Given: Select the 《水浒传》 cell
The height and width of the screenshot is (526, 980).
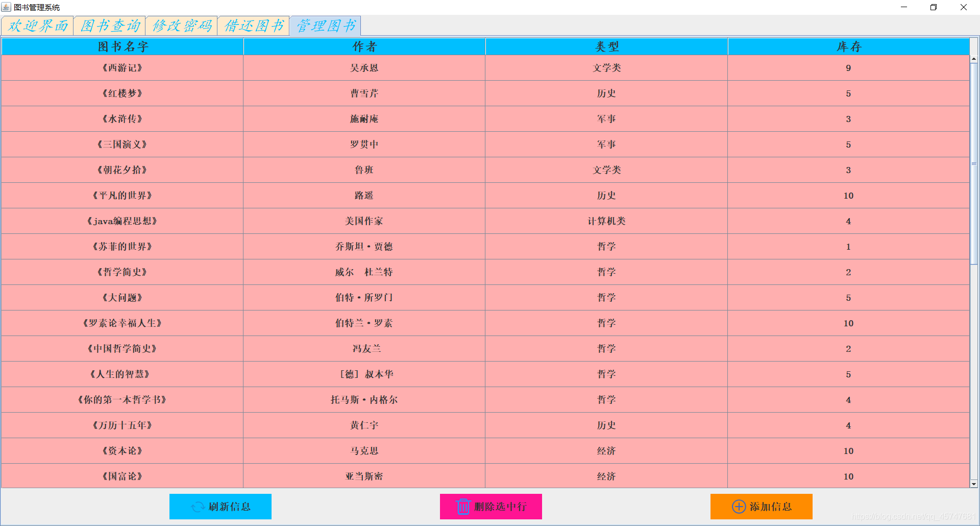Looking at the screenshot, I should (x=122, y=119).
